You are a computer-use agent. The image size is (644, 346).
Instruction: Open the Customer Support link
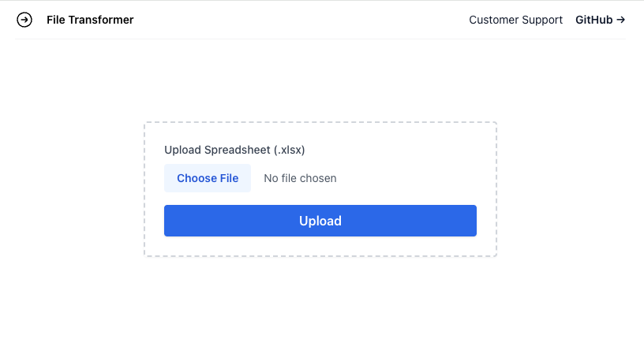coord(515,20)
